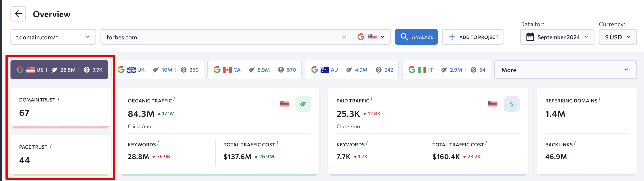Click the AU flag icon
Screen dimensions: 644x181
tap(324, 70)
